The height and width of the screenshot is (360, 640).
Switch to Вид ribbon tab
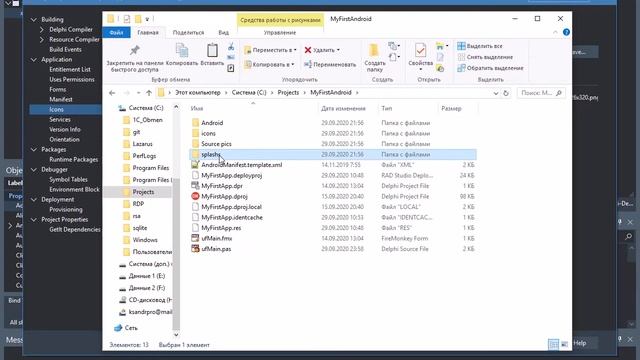click(x=223, y=32)
